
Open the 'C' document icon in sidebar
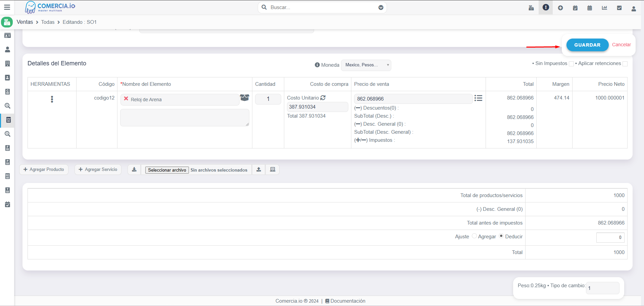[x=7, y=92]
